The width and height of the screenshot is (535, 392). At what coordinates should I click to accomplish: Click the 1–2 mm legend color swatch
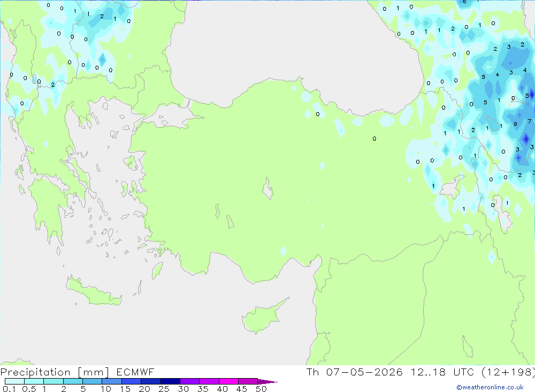[x=53, y=381]
